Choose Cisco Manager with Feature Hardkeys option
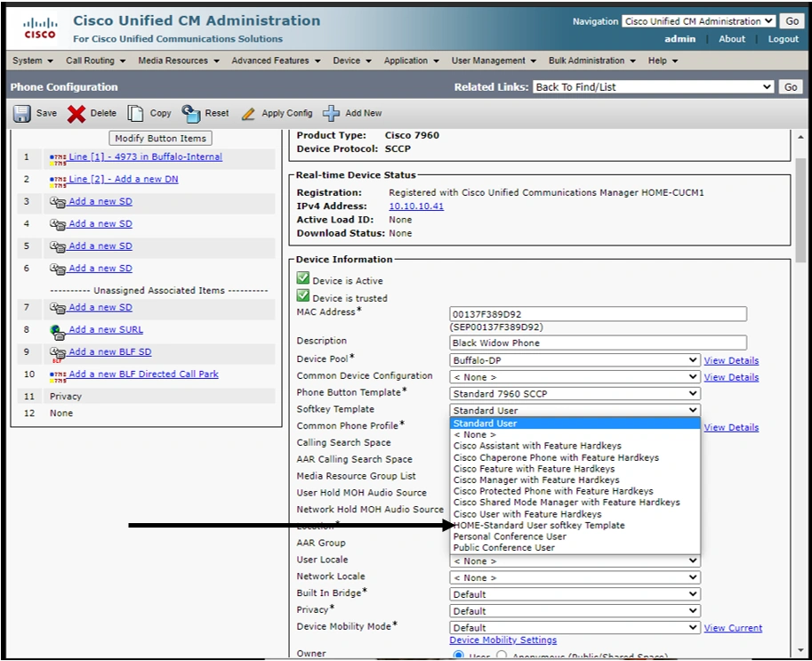The image size is (812, 661). pyautogui.click(x=575, y=480)
